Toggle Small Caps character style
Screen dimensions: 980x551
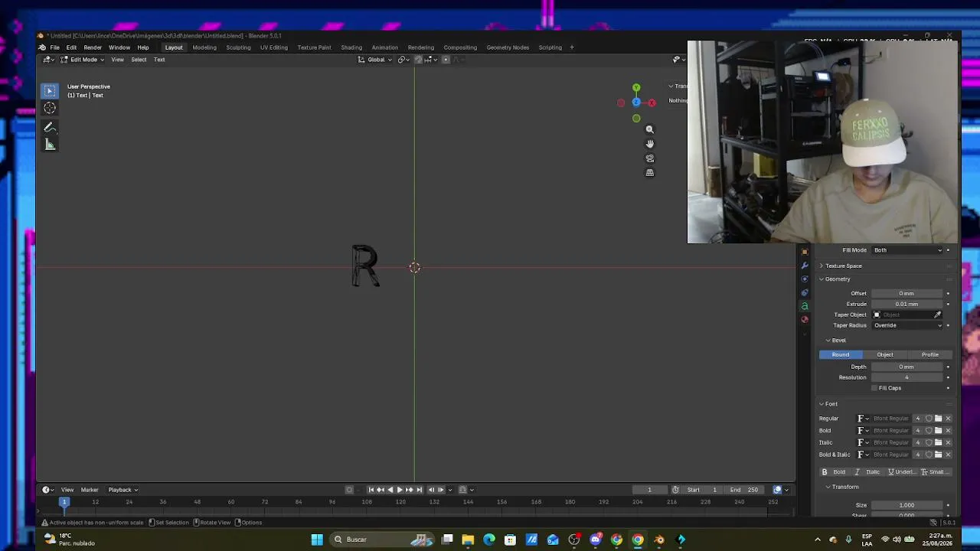[x=936, y=472]
